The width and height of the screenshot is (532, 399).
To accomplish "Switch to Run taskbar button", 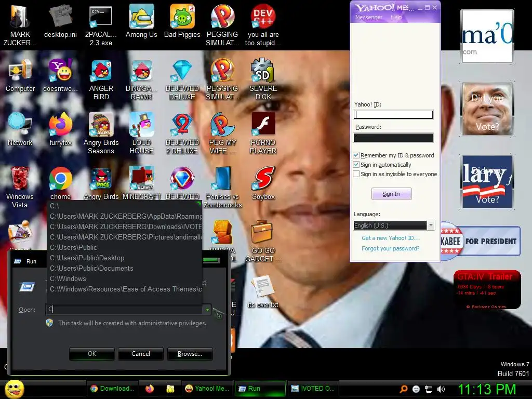I will point(260,389).
